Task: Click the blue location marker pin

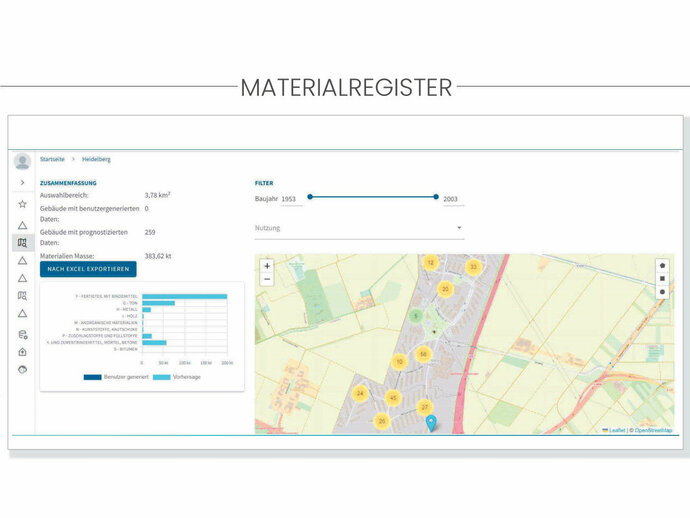Action: [431, 422]
